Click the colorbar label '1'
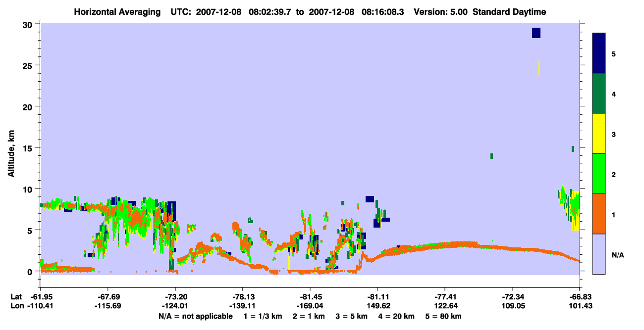The height and width of the screenshot is (330, 644). (x=614, y=214)
